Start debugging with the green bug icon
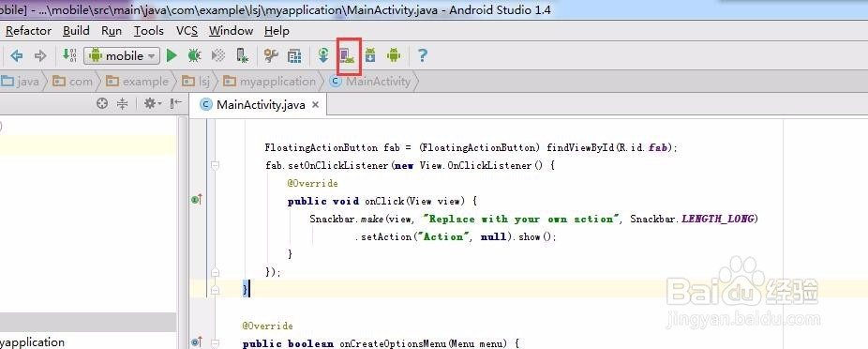 (194, 55)
